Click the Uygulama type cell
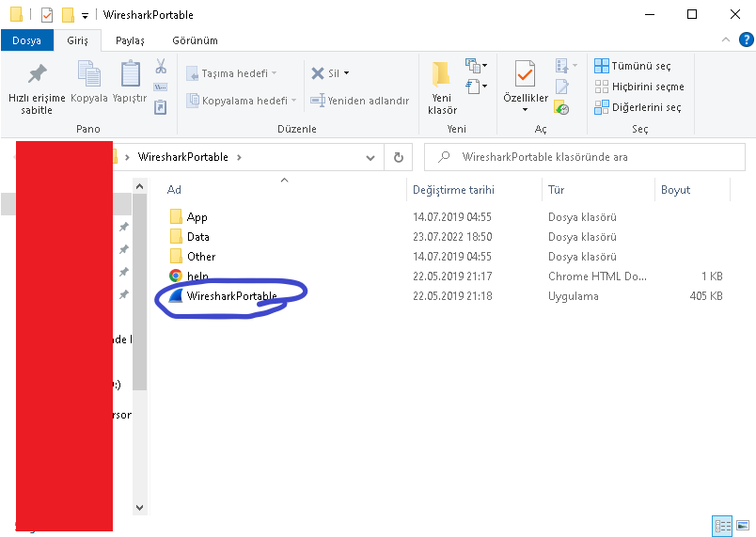 pyautogui.click(x=574, y=296)
